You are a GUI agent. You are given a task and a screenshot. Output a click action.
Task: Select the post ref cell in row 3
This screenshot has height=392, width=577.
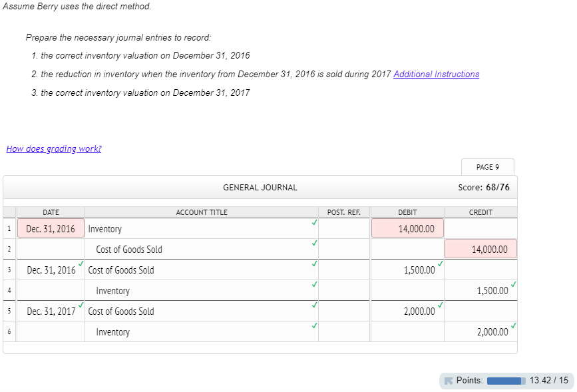(x=343, y=270)
